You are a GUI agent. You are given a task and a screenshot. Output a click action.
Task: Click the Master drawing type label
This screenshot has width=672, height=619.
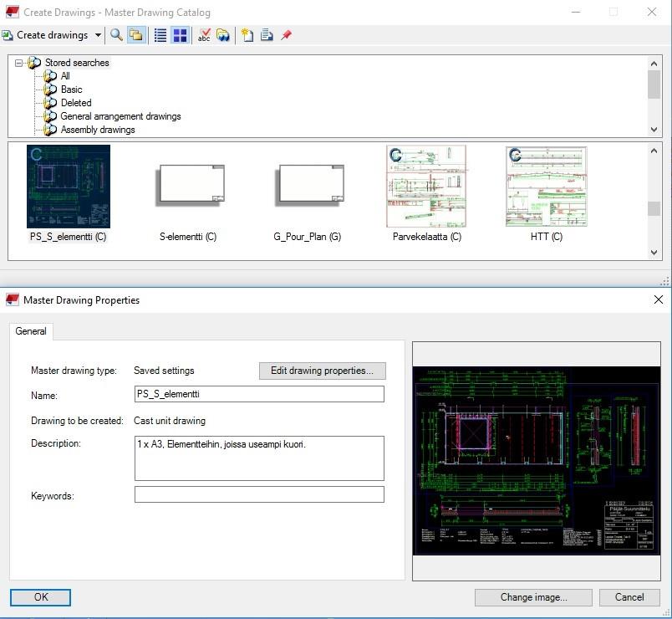click(x=74, y=371)
